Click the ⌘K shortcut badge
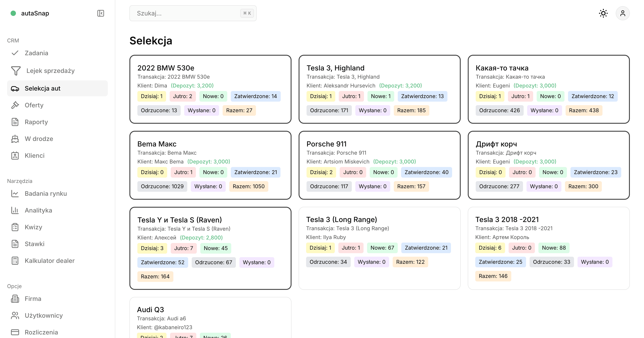The width and height of the screenshot is (644, 338). 247,13
